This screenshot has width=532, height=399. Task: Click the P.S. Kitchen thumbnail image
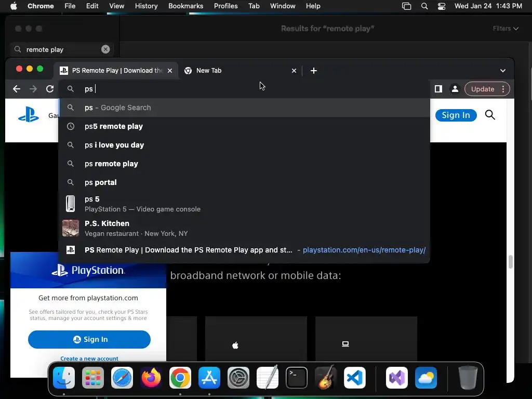(71, 228)
